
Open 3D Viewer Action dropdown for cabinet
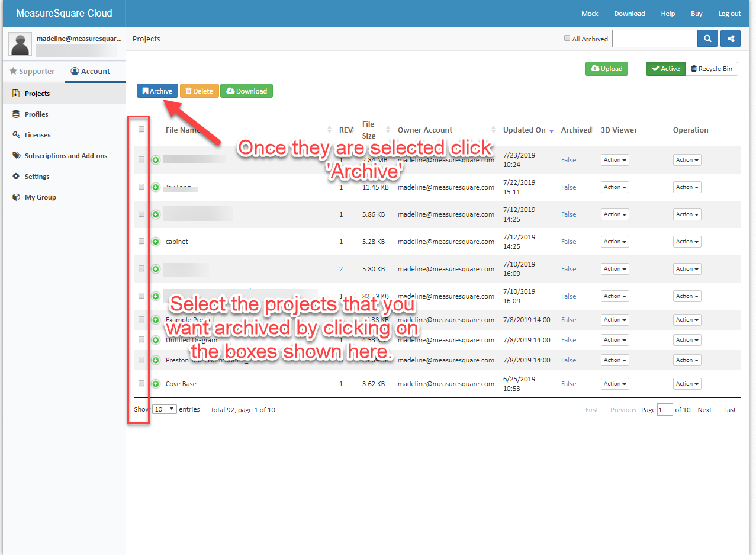click(x=615, y=242)
